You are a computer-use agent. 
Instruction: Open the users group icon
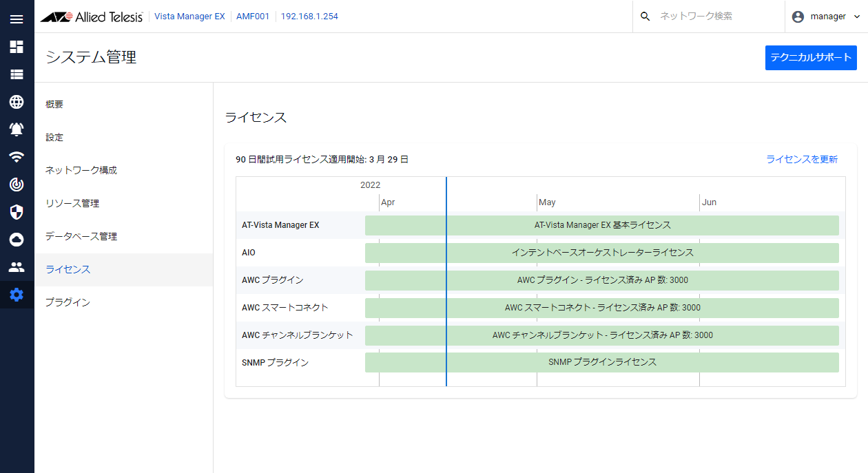(17, 267)
